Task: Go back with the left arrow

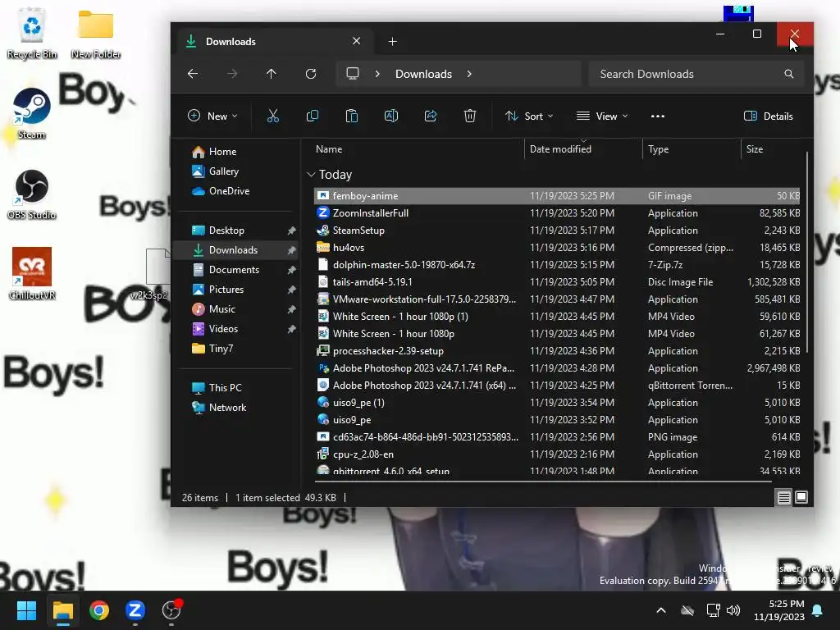Action: [x=193, y=74]
